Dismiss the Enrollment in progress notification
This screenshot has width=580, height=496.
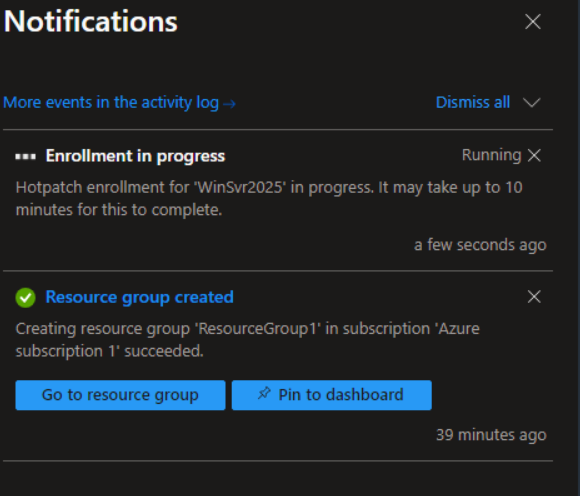534,155
